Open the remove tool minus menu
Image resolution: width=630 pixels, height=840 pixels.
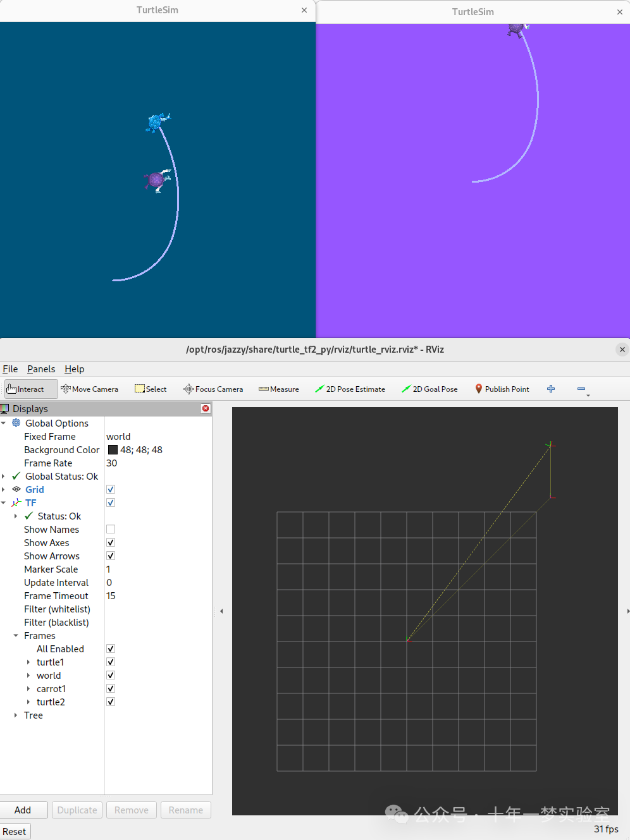(583, 390)
